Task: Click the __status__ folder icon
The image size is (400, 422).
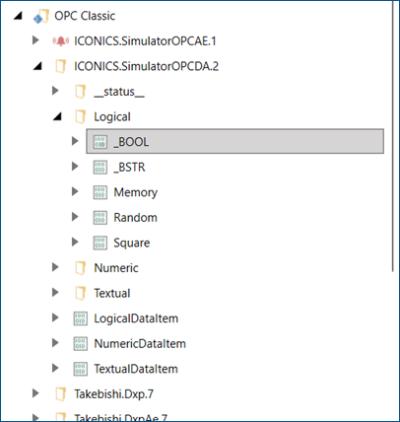Action: point(80,92)
